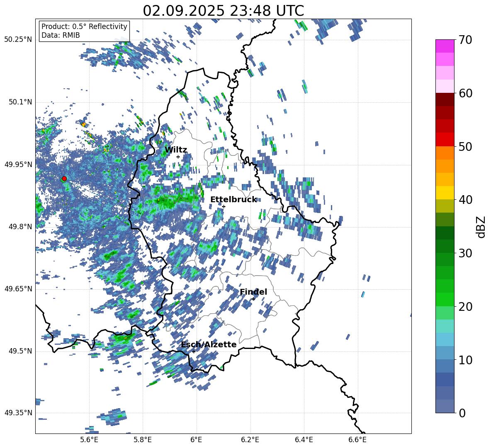491x448 pixels.
Task: Click the 10 value on colorbar
Action: (465, 360)
